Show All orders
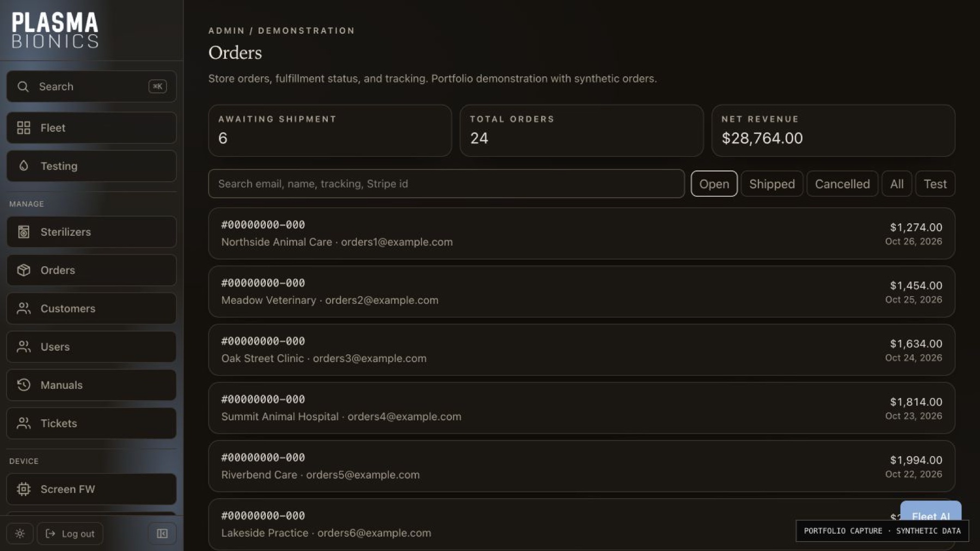Screen dimensions: 980x551 click(897, 184)
